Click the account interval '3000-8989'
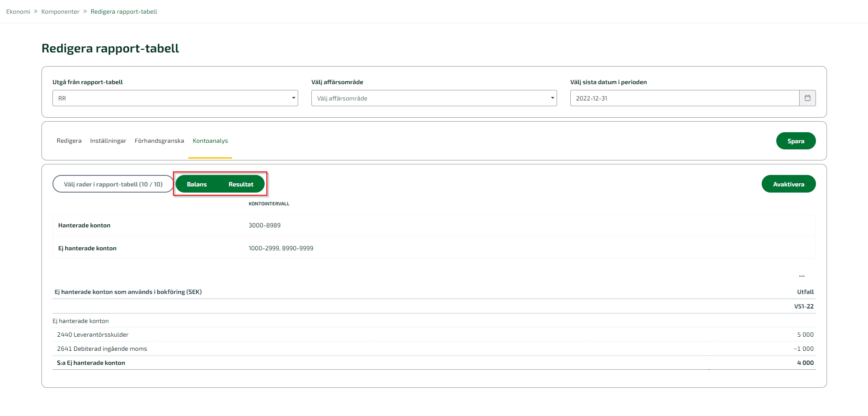 (265, 225)
